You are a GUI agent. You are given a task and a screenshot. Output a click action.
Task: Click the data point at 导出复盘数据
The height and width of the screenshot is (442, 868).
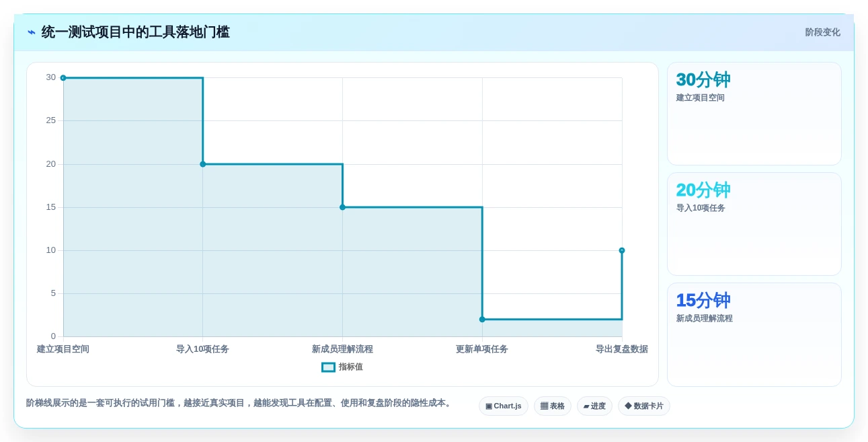tap(622, 250)
